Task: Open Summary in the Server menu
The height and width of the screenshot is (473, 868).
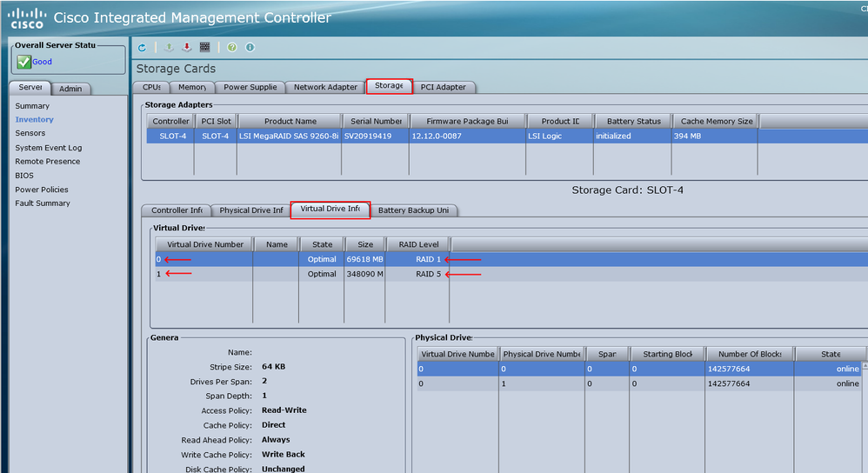Action: point(32,106)
